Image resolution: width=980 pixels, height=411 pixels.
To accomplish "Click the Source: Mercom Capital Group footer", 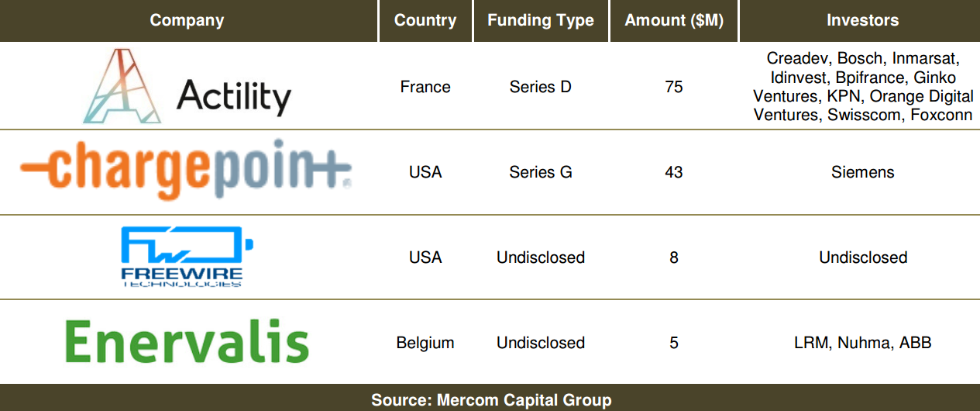I will (491, 400).
